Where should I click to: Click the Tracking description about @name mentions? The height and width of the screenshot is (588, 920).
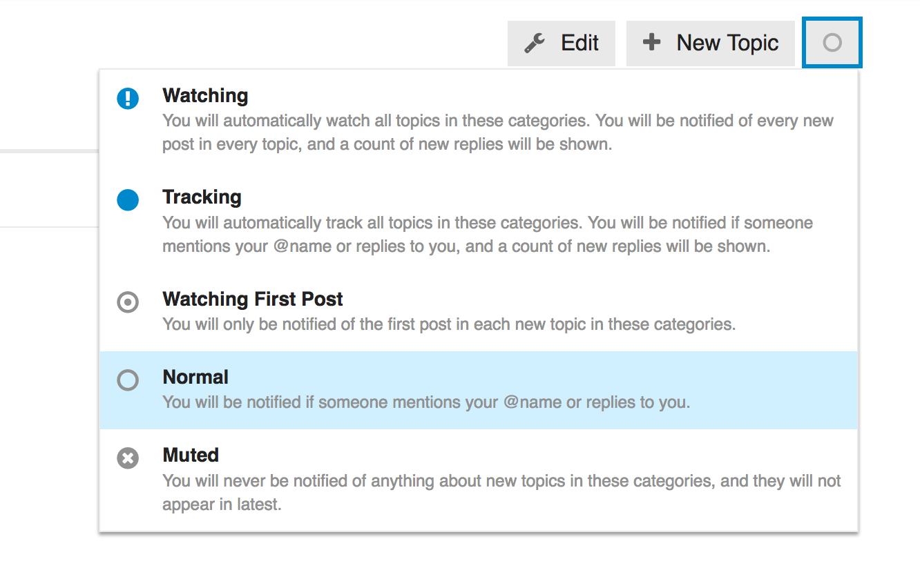(x=487, y=235)
